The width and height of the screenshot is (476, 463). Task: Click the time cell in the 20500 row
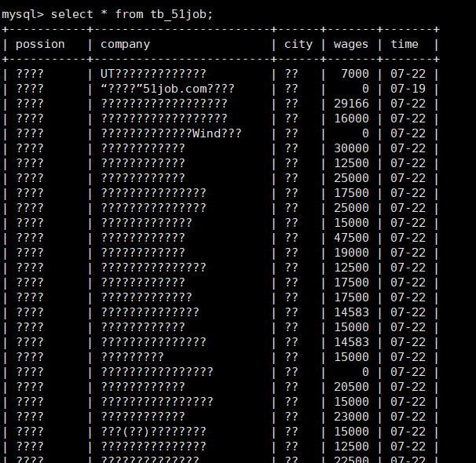pos(408,387)
